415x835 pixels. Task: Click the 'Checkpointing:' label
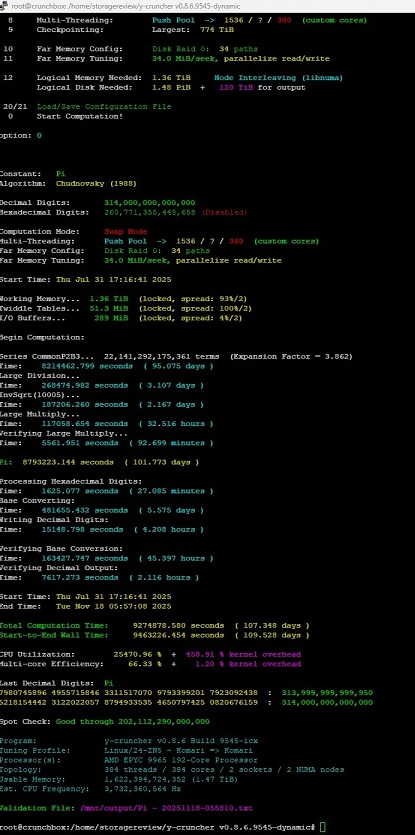click(x=68, y=30)
